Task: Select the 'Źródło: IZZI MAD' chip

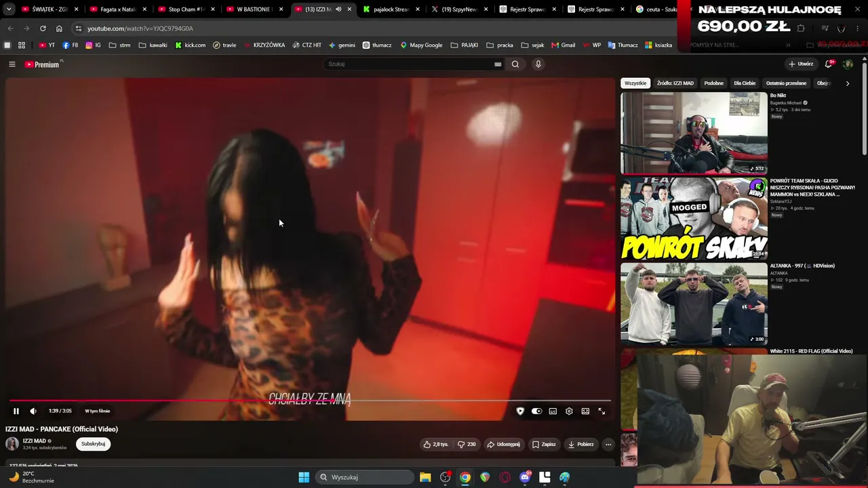Action: point(675,83)
